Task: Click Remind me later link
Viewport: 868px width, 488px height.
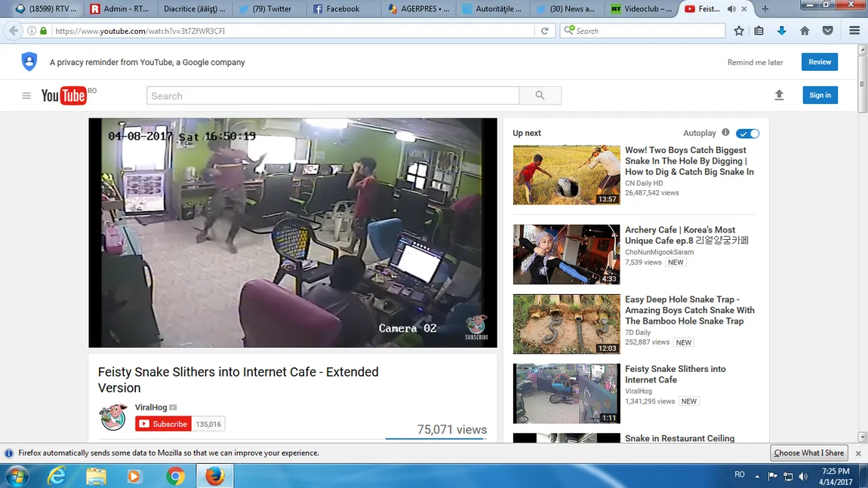Action: pyautogui.click(x=755, y=63)
